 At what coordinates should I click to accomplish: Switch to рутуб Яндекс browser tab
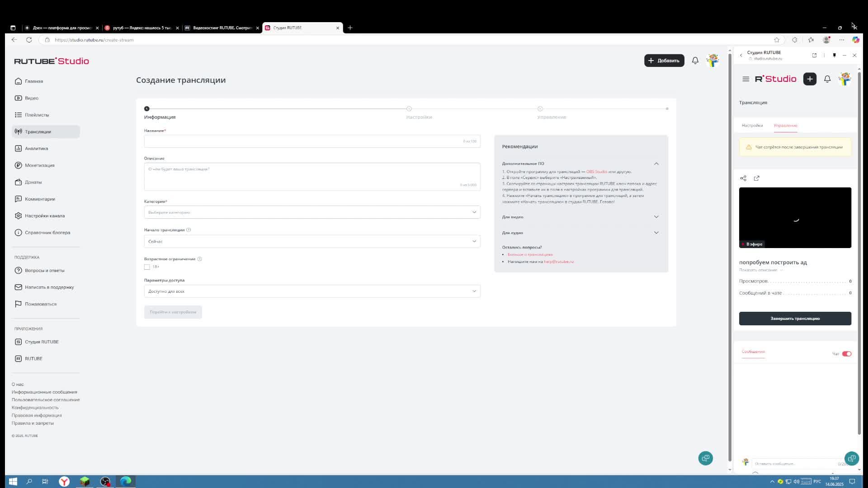pos(142,28)
